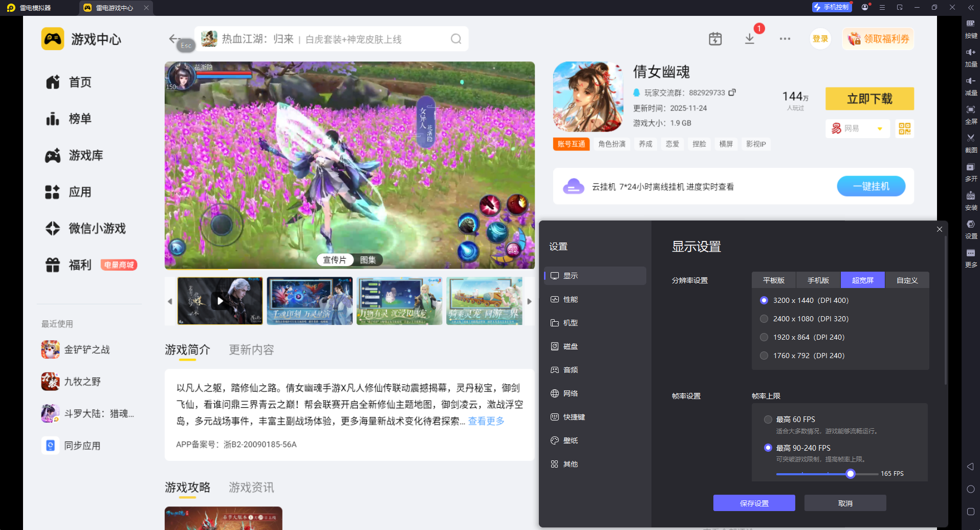
Task: Click 更多 more tools in right toolbar
Action: (971, 258)
